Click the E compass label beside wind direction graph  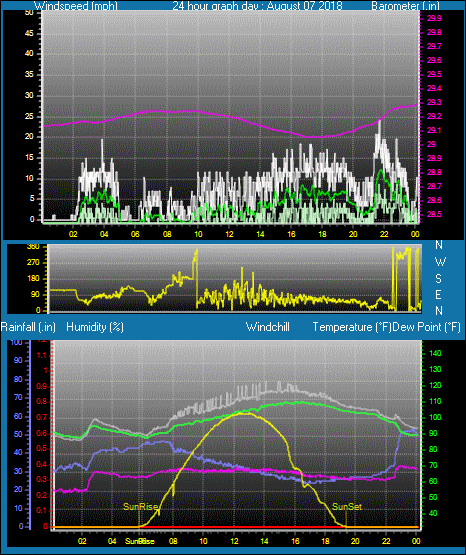[x=438, y=294]
